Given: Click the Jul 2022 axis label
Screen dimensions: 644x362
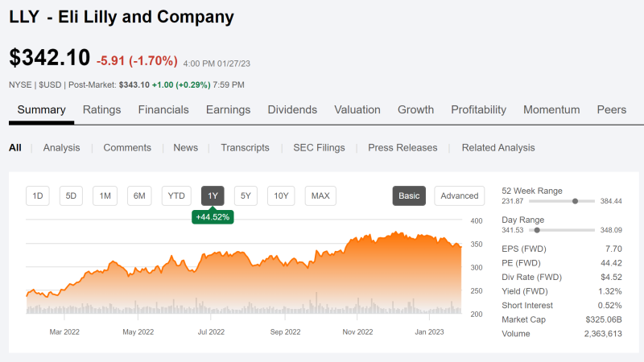Looking at the screenshot, I should (x=211, y=332).
